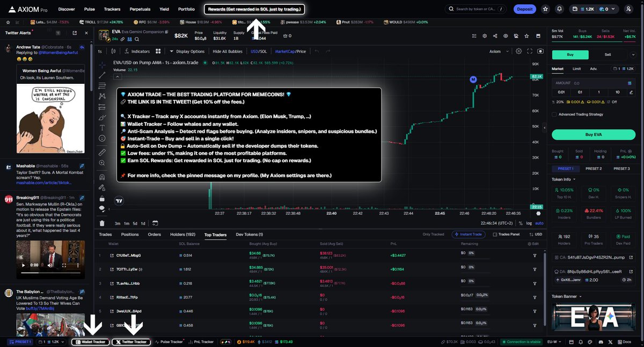Image resolution: width=644 pixels, height=347 pixels.
Task: Open Indicators menu in chart toolbar
Action: 137,52
